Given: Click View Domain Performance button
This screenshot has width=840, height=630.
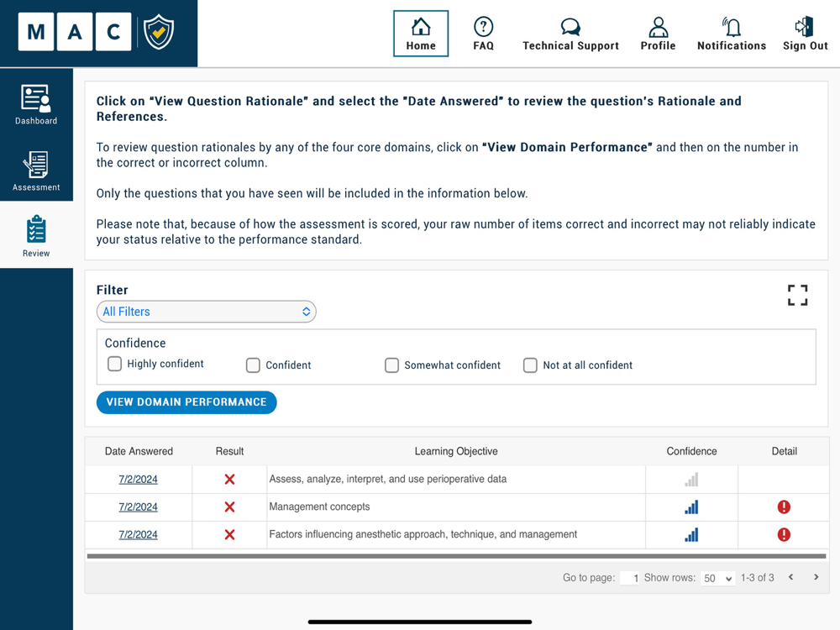Looking at the screenshot, I should [186, 402].
